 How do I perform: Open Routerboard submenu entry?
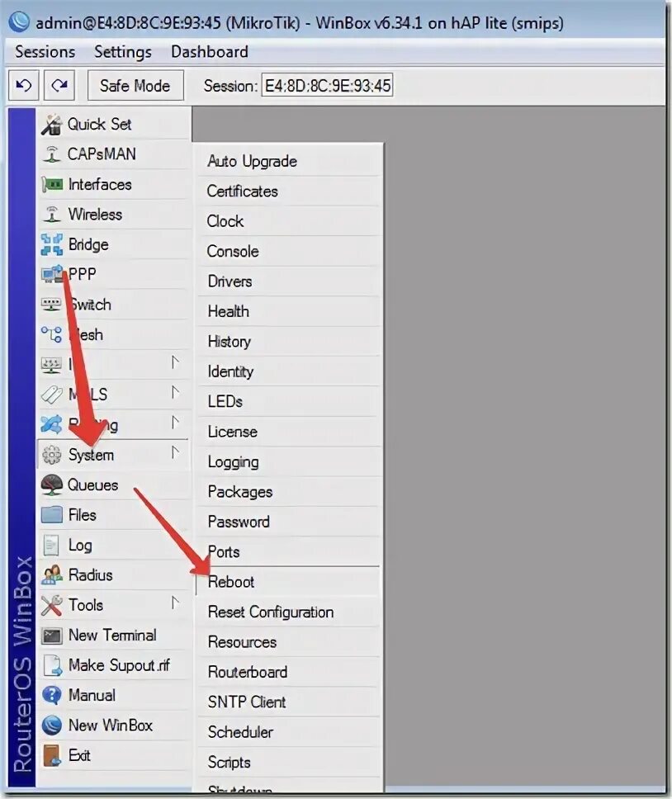click(x=288, y=672)
